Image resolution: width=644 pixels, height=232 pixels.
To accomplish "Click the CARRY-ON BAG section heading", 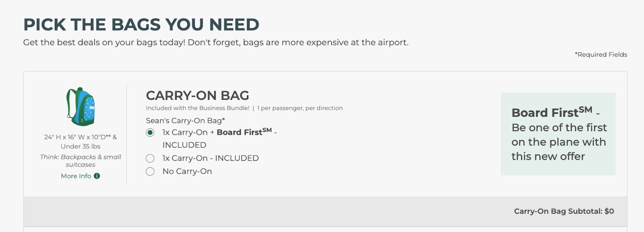I will tap(197, 96).
